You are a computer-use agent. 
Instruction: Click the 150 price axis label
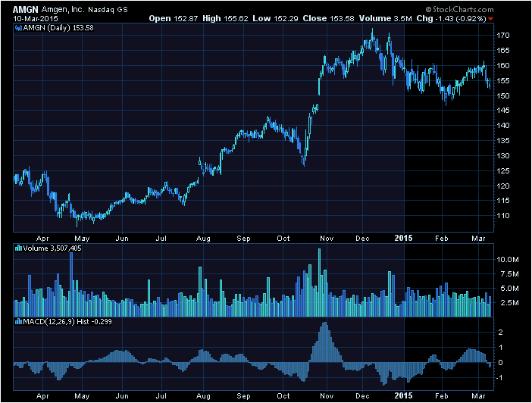click(503, 95)
